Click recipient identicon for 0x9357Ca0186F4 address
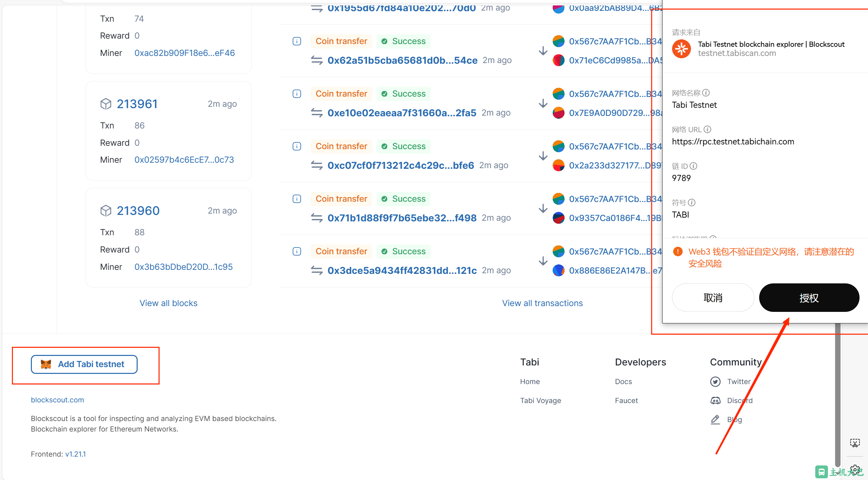 (558, 218)
